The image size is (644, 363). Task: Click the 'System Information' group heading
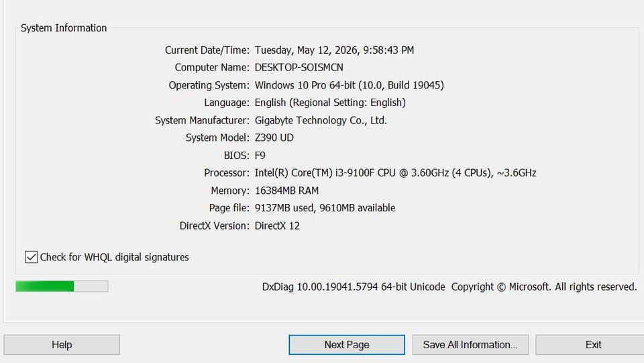64,28
